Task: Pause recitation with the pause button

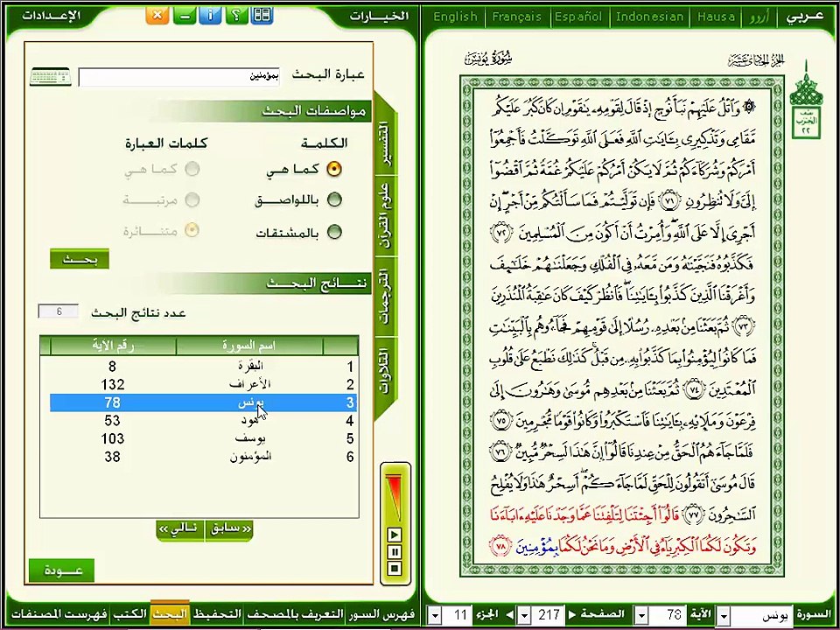Action: (395, 551)
